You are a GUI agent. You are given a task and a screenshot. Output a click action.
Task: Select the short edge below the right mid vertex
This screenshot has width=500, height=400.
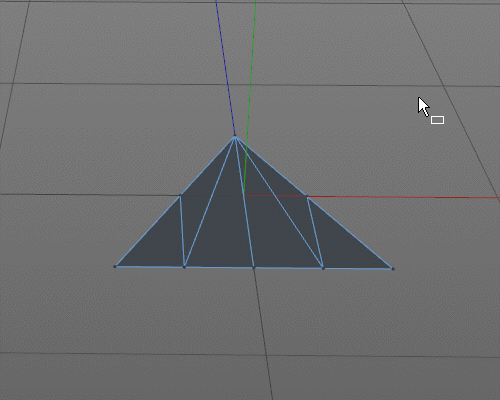click(x=315, y=232)
